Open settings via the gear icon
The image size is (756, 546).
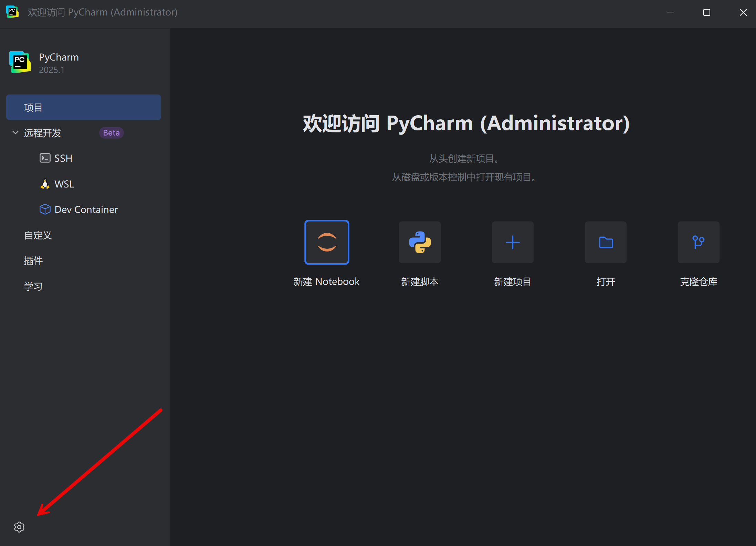pos(19,527)
